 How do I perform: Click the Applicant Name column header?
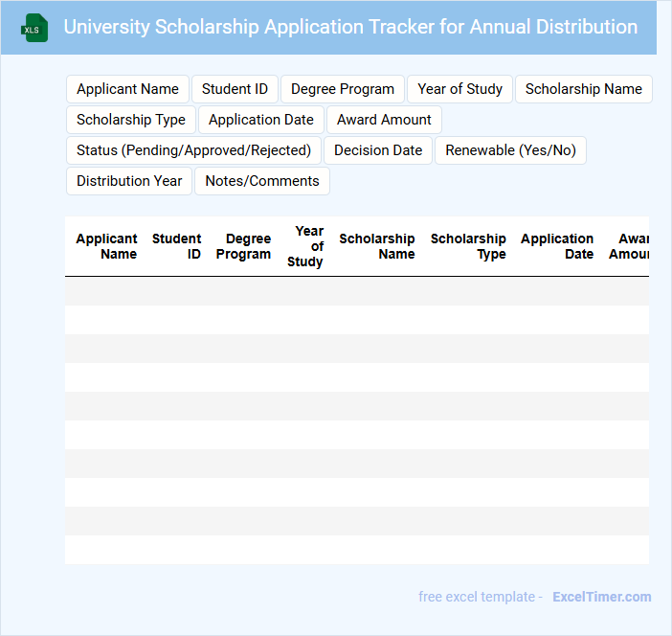107,246
